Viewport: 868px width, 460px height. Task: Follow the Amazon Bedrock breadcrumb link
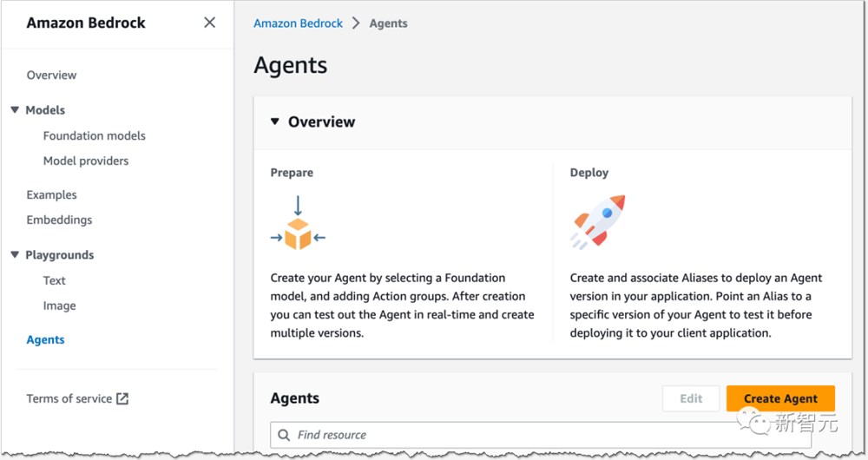[298, 23]
